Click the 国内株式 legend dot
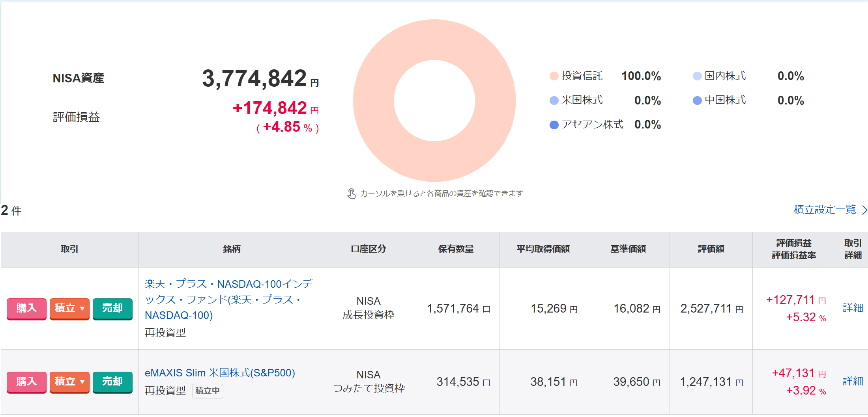868x417 pixels. tap(697, 76)
